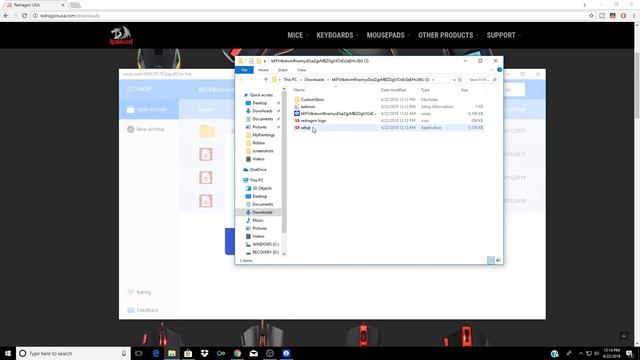Click Feedback in unzip app sidebar

tap(143, 310)
